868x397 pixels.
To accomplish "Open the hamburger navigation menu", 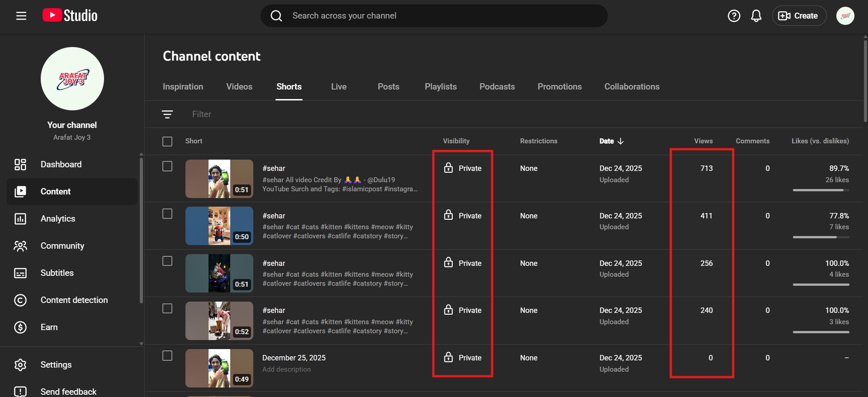I will point(21,16).
